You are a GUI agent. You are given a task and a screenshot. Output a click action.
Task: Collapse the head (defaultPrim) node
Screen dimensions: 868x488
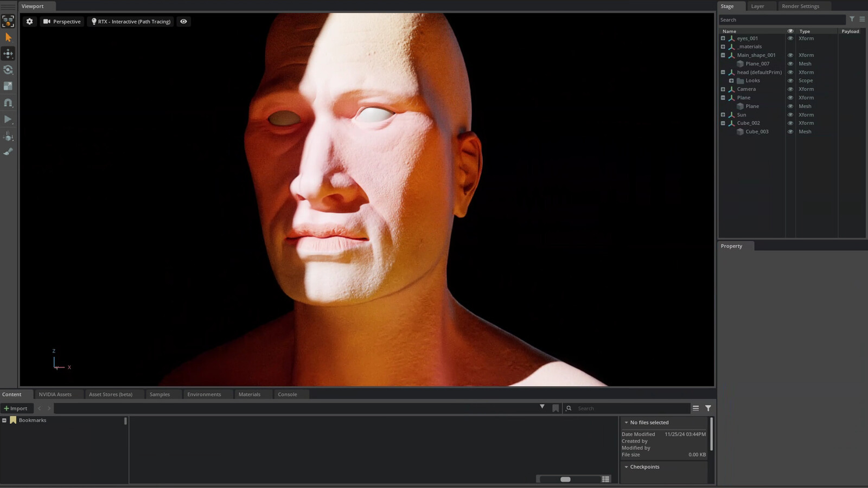(723, 72)
